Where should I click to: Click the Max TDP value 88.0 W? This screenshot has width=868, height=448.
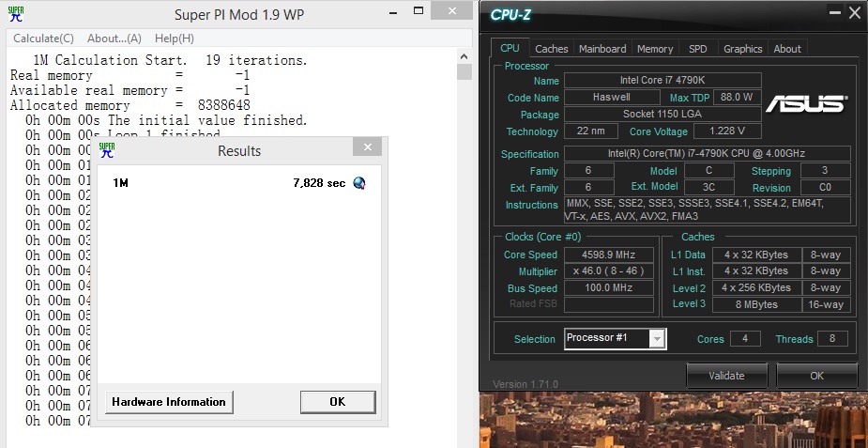click(x=737, y=97)
